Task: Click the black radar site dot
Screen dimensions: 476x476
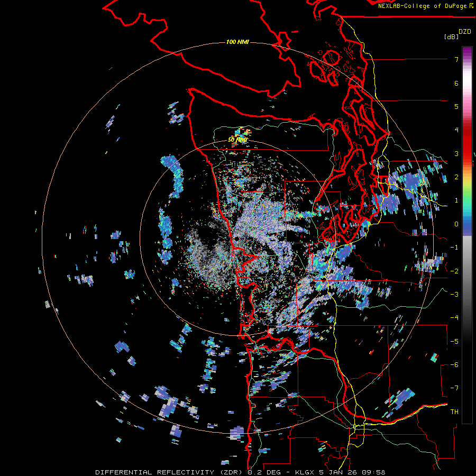Action: [x=236, y=239]
